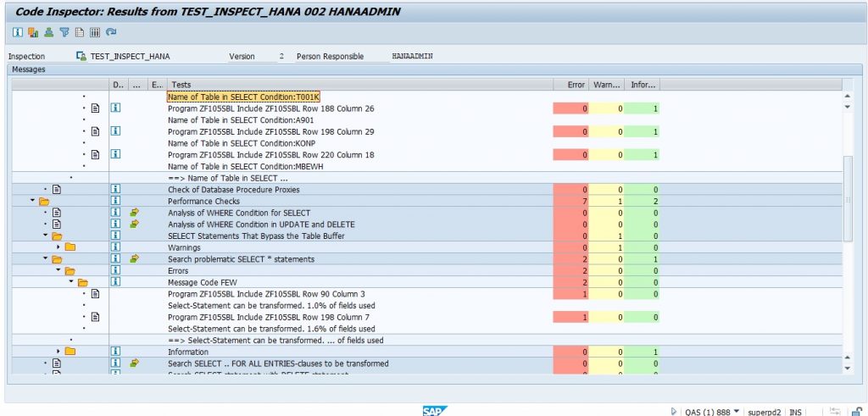Image resolution: width=868 pixels, height=416 pixels.
Task: Click the Error column header
Action: (x=570, y=85)
